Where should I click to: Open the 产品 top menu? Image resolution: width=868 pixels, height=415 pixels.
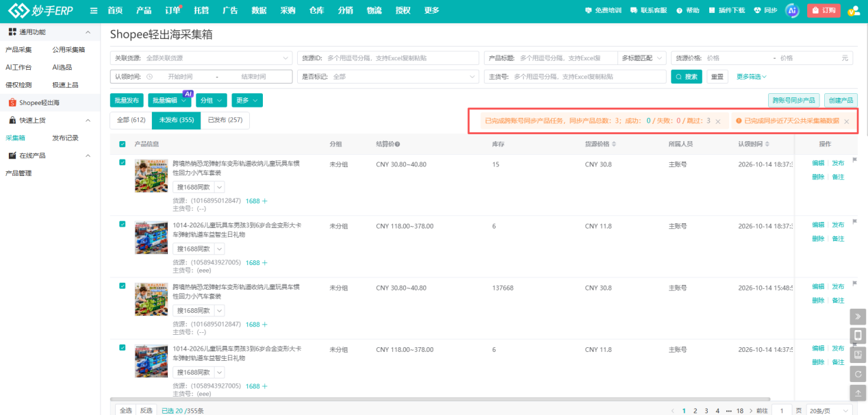coord(144,11)
